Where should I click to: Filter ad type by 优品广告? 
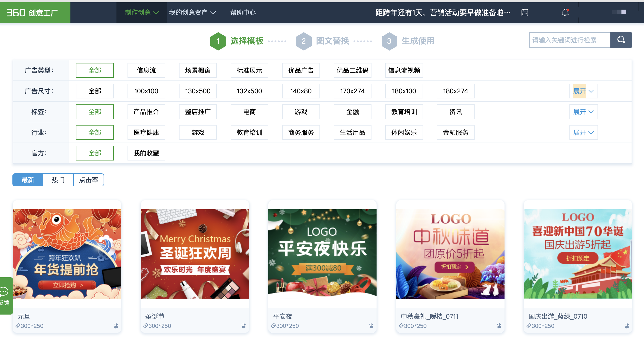301,70
